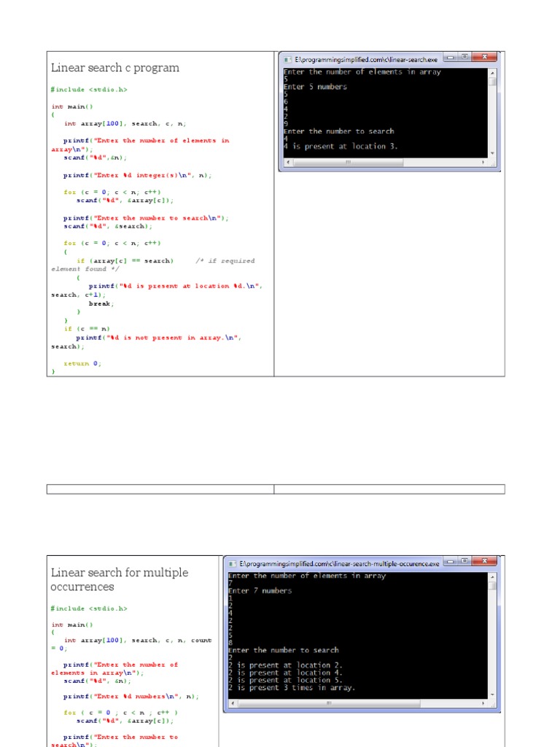Close the linear-search-multiple-occurence.exe window
Screen dimensions: 560x747
(485, 561)
